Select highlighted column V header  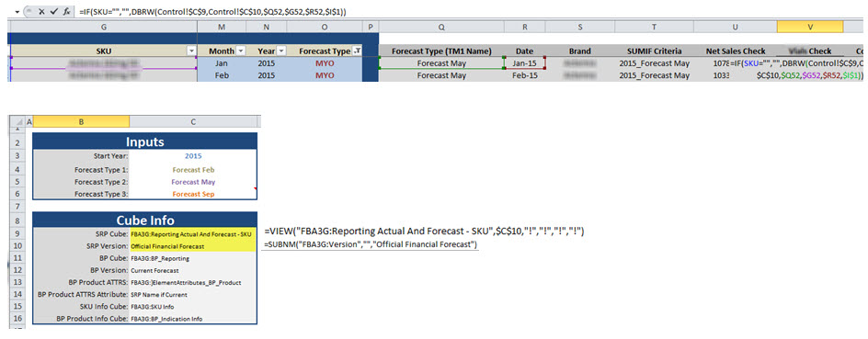[810, 27]
